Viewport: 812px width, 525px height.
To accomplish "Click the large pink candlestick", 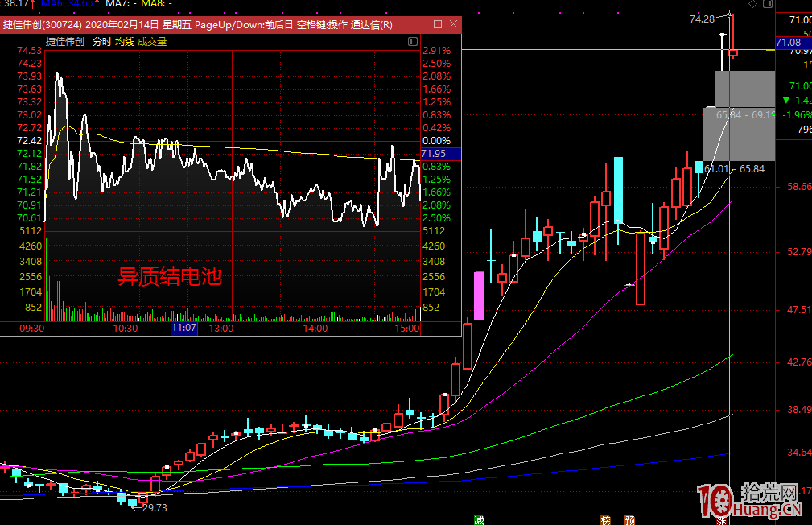I will click(x=479, y=295).
